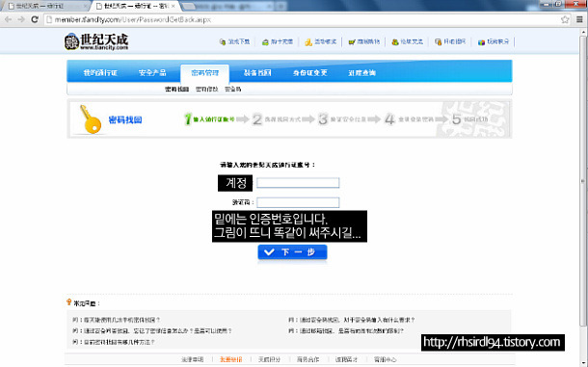588x367 pixels.
Task: Click the browser back arrow
Action: [x=9, y=19]
